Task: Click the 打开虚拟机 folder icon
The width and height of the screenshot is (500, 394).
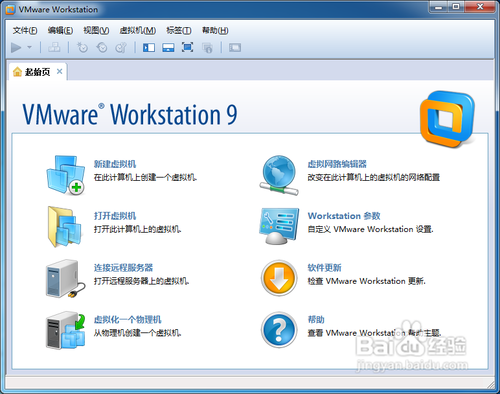Action: (65, 227)
